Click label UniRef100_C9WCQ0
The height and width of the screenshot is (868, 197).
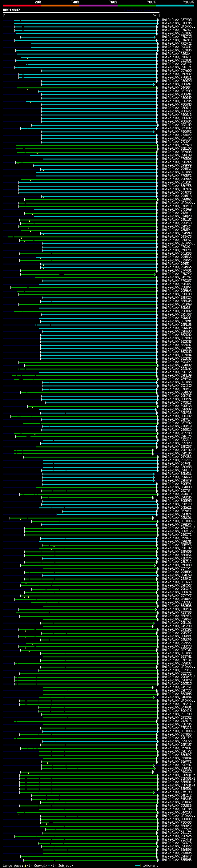coord(177,498)
